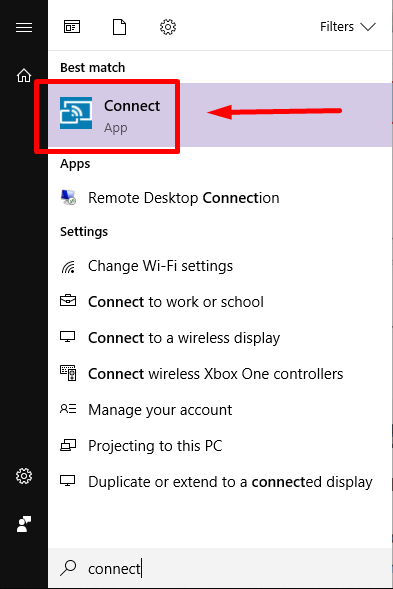
Task: Click the Best match heading
Action: pyautogui.click(x=92, y=68)
